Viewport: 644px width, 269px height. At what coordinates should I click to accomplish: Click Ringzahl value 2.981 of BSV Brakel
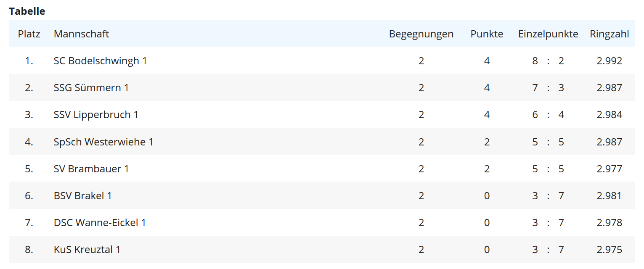click(609, 195)
